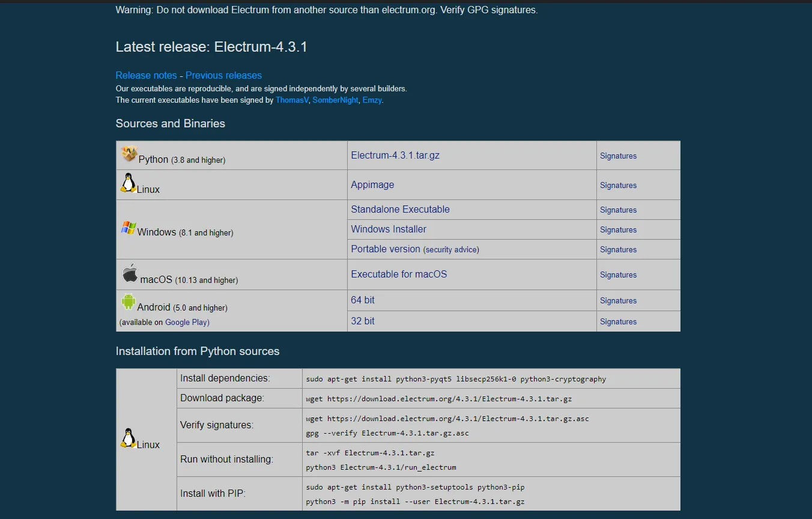The image size is (812, 519).
Task: Open Signatures for macOS executable
Action: [x=618, y=275]
